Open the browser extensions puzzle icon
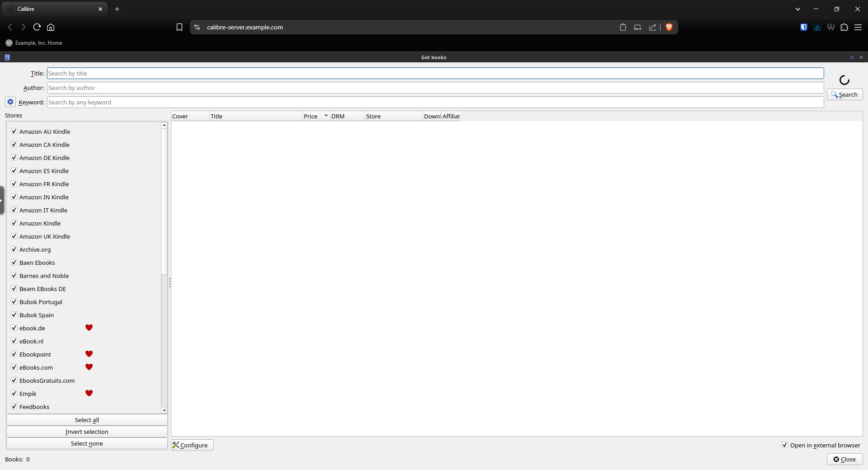The width and height of the screenshot is (868, 470). [844, 27]
